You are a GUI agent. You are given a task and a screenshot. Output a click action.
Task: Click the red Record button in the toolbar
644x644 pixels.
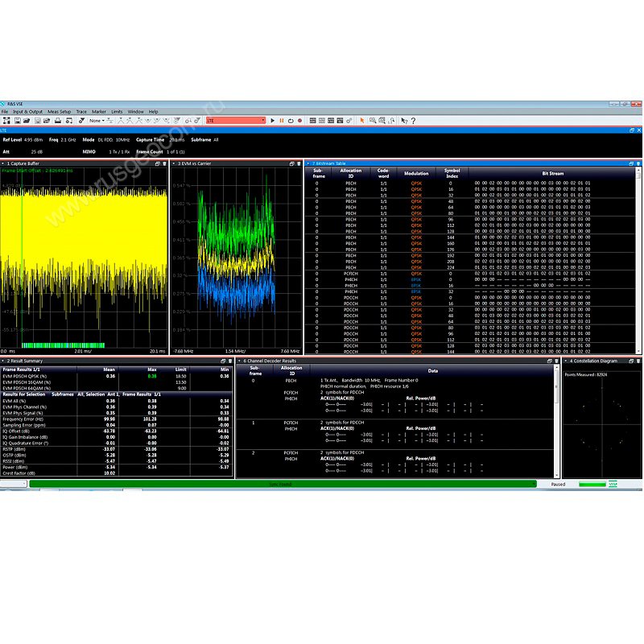299,121
